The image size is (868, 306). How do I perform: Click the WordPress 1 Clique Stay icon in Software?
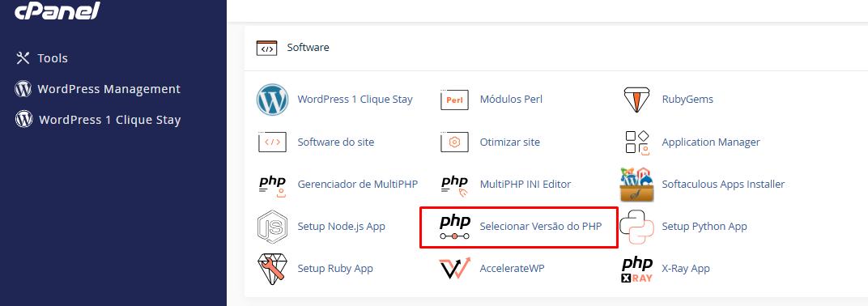(272, 100)
